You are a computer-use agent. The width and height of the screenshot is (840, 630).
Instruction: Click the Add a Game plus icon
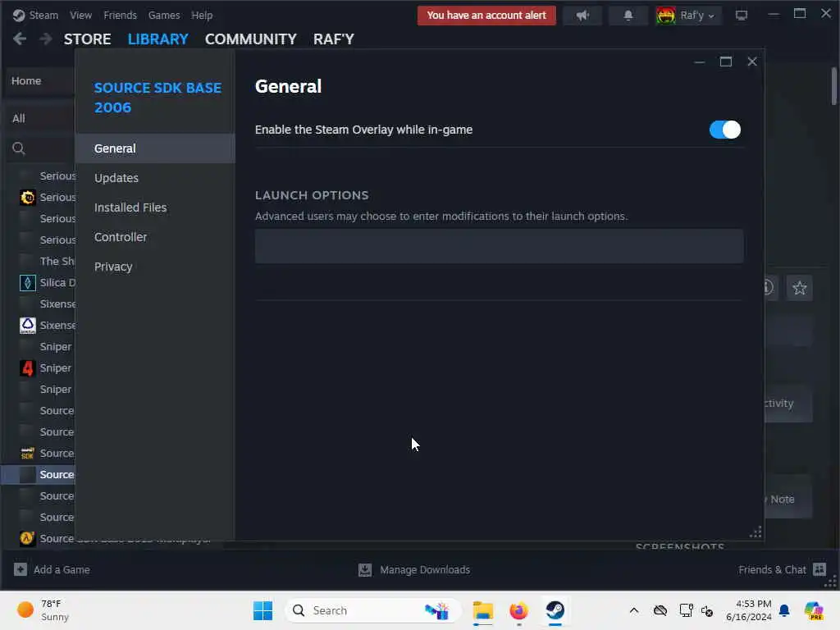pos(21,569)
